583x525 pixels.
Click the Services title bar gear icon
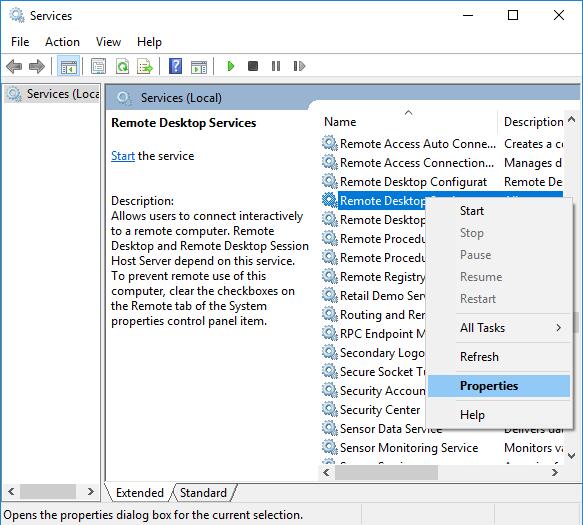tap(17, 15)
